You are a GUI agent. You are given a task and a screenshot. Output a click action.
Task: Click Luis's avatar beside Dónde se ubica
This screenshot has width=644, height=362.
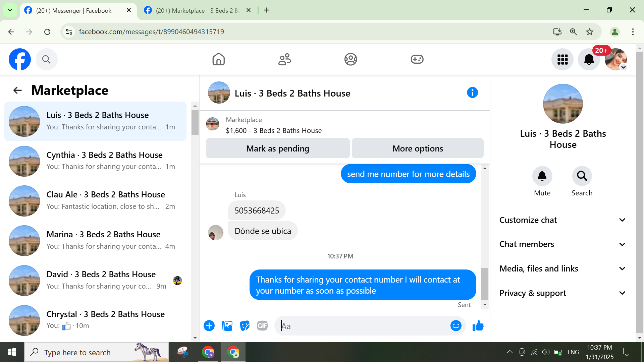point(216,233)
